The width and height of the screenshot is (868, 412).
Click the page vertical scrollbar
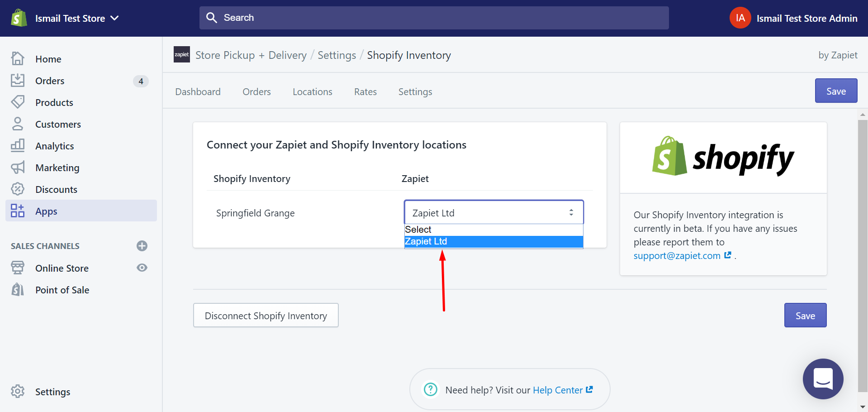[x=863, y=256]
